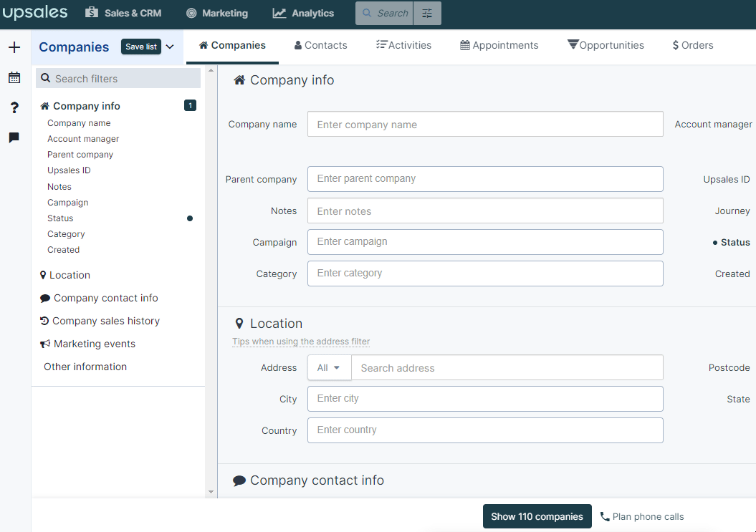Click the Upsales logo
Screen dimensions: 756x532
click(x=34, y=12)
